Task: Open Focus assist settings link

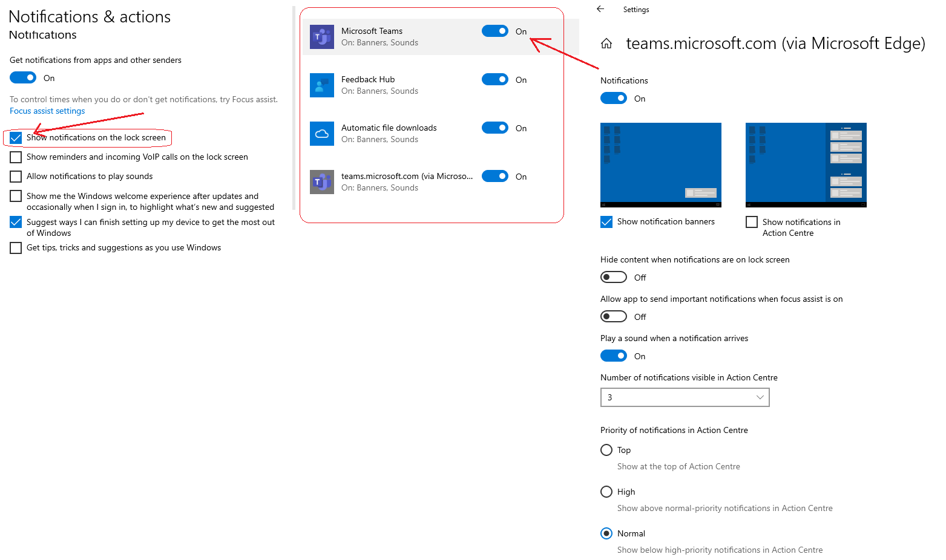Action: pos(47,111)
